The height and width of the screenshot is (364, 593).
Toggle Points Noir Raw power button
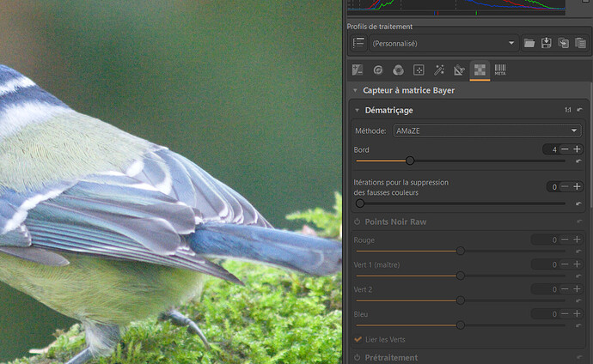[x=357, y=222]
